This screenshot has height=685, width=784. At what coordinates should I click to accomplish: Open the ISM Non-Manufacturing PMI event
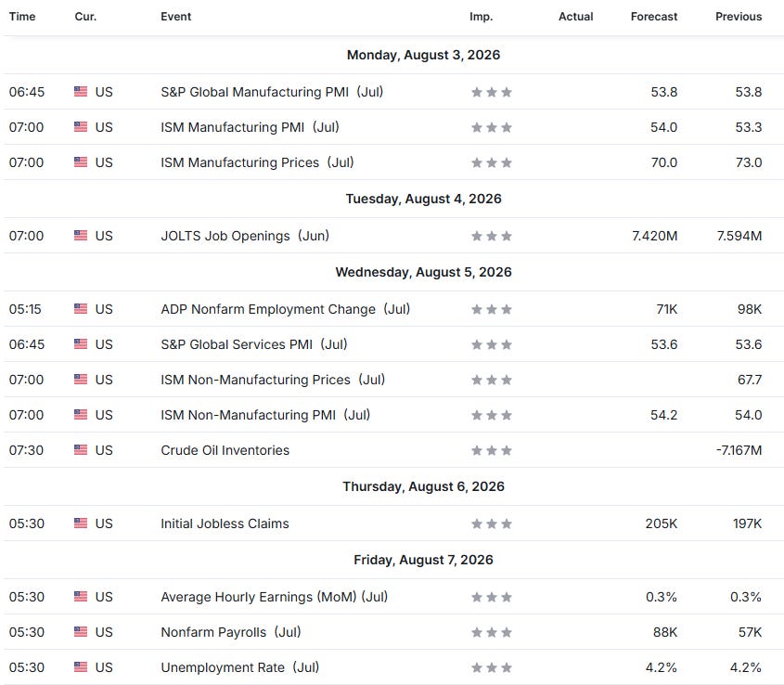tap(265, 415)
